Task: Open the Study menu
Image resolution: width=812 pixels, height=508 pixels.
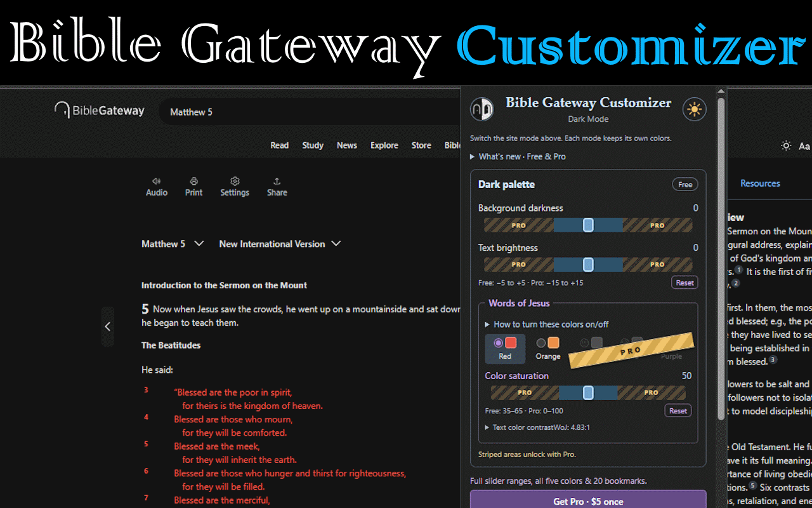Action: pos(313,145)
